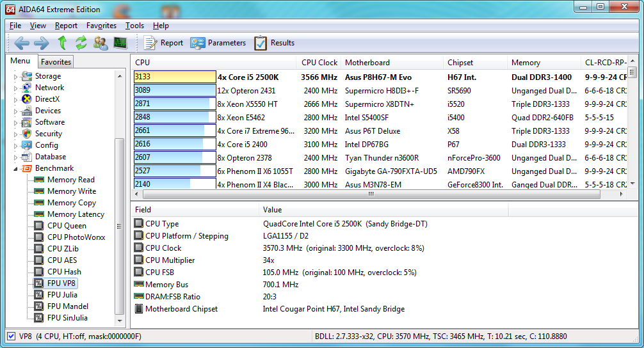
Task: Expand the Security tree node
Action: [15, 134]
